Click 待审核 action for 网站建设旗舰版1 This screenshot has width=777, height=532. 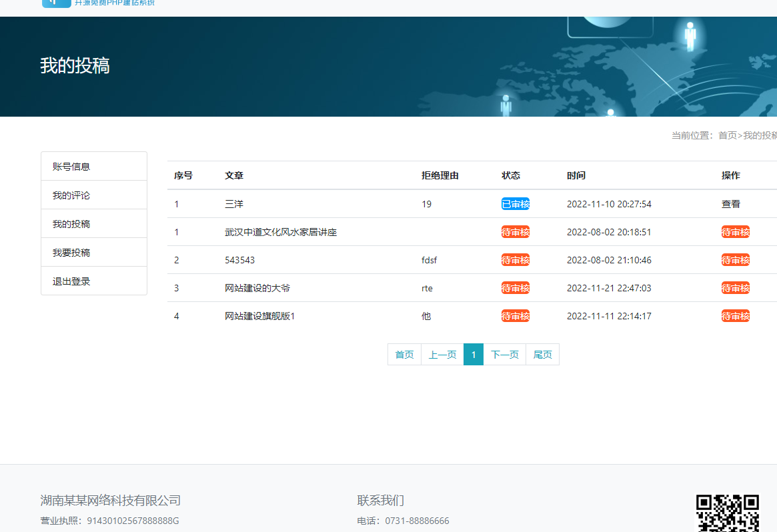[735, 316]
